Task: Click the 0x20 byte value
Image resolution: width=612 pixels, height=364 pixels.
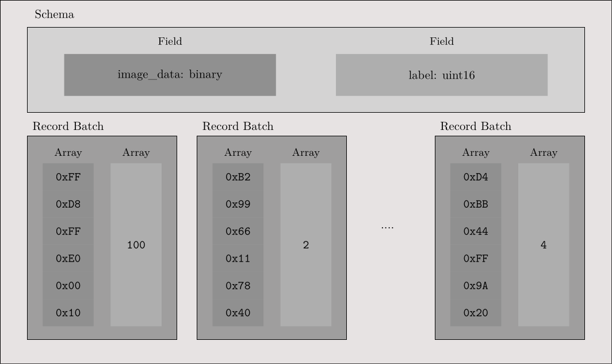Action: click(475, 313)
